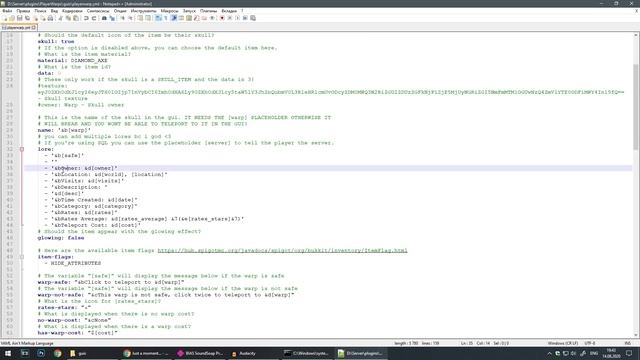Open the command prompt taskbar window
640x360 pixels.
click(306, 353)
